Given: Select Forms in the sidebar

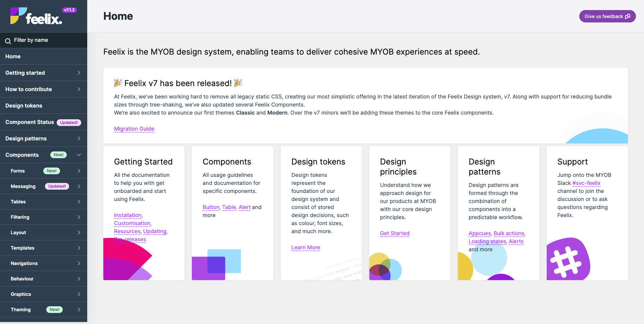Looking at the screenshot, I should point(18,171).
